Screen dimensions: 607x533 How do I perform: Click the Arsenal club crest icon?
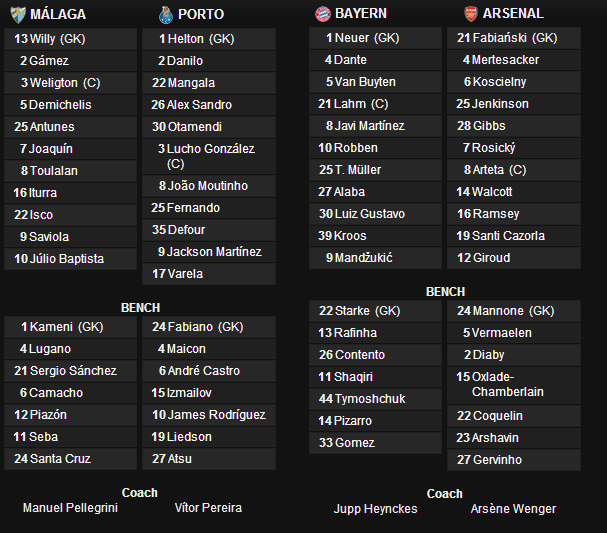coord(471,14)
